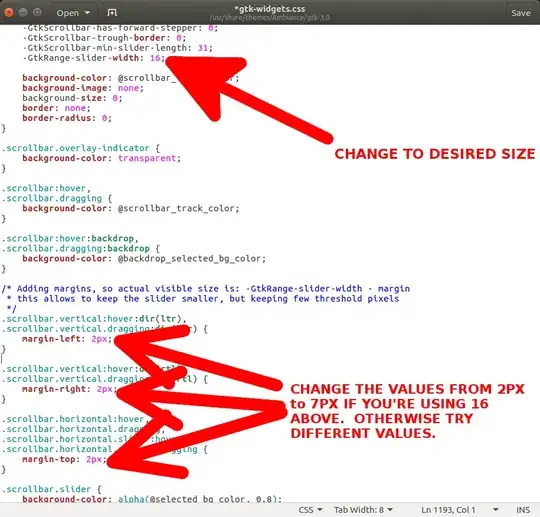The image size is (540, 517).
Task: Click the .scrollbar.slider selector line
Action: 51,489
